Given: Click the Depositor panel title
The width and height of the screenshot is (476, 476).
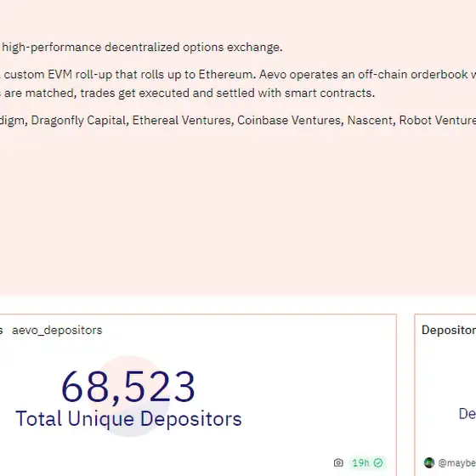Looking at the screenshot, I should tap(449, 330).
